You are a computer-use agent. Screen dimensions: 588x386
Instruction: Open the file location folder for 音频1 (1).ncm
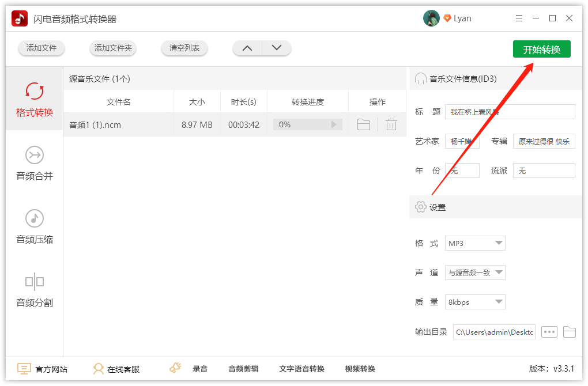pos(363,124)
